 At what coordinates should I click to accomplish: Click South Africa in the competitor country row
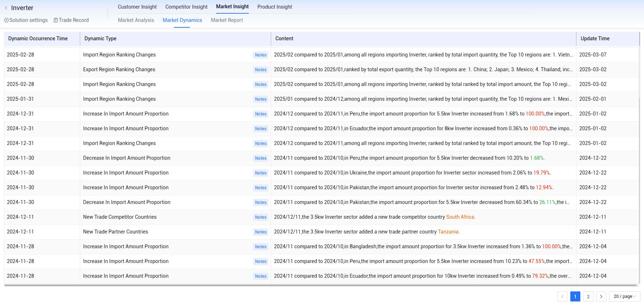(x=460, y=217)
